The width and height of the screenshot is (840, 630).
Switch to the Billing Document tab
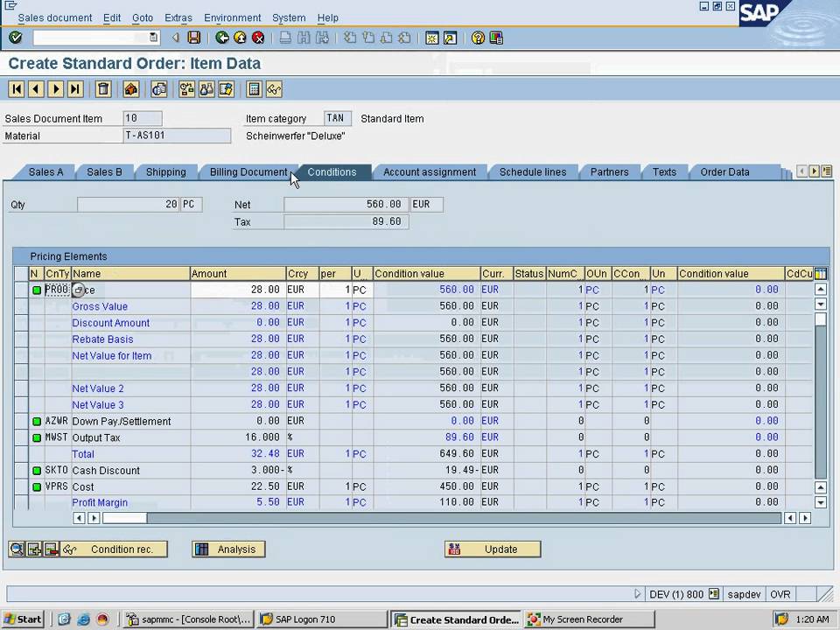pos(248,172)
